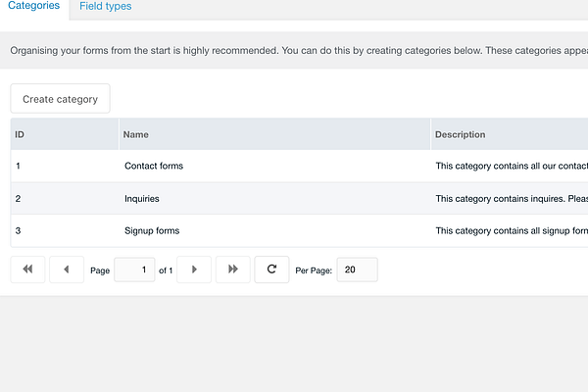
Task: Sort by Description column header
Action: point(510,134)
